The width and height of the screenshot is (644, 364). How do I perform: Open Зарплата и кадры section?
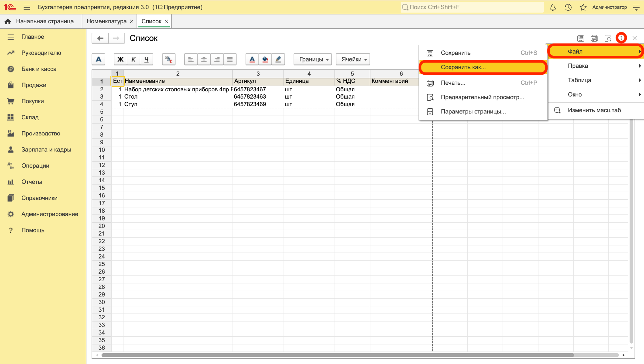[43, 150]
